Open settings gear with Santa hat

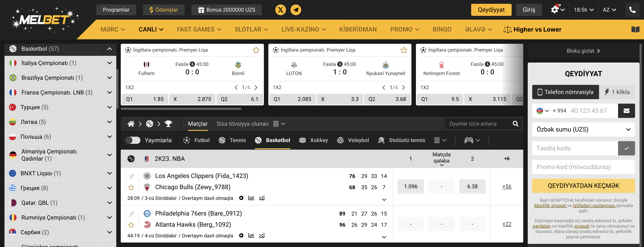click(555, 9)
